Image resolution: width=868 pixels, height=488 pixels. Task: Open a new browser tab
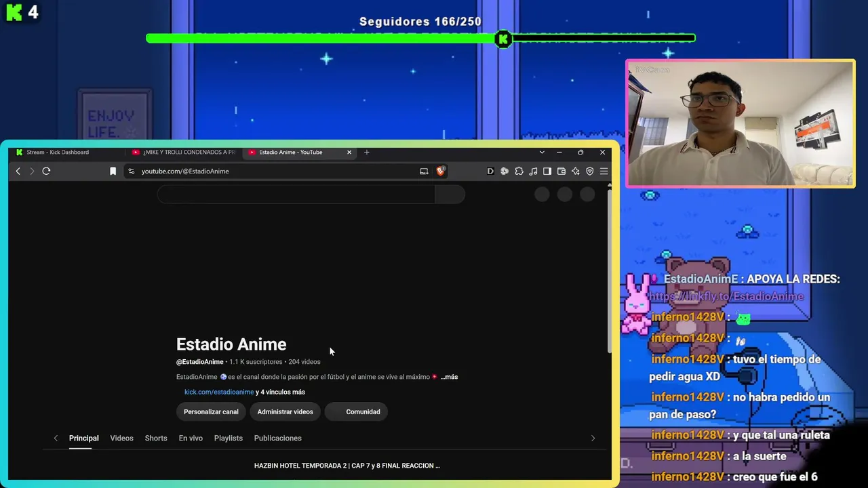(x=367, y=152)
